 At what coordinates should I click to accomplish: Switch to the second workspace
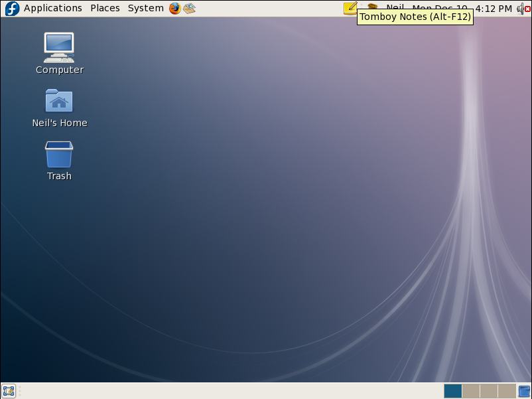point(471,390)
